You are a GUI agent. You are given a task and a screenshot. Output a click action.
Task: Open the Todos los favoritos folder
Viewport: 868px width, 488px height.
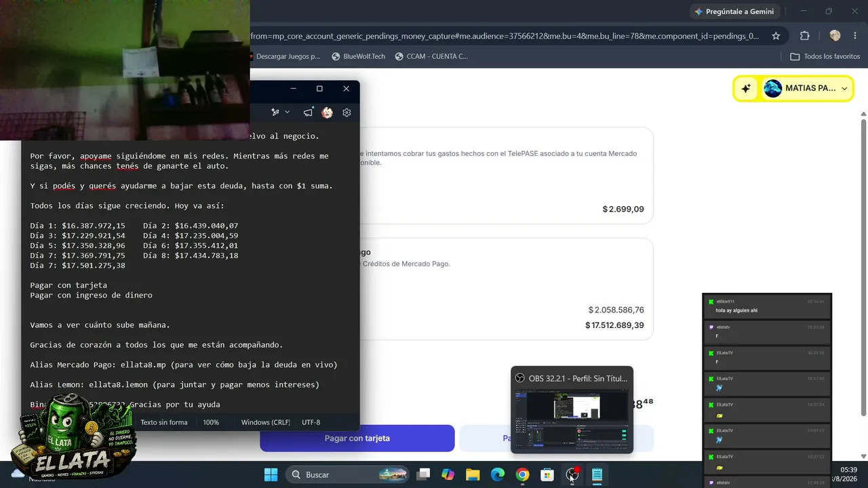tap(825, 56)
